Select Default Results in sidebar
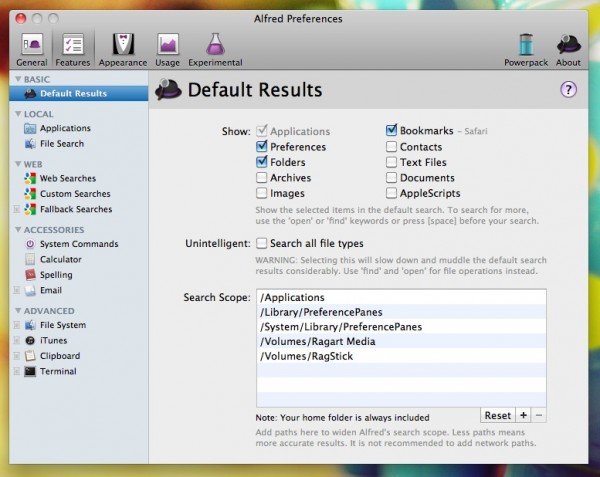This screenshot has width=600, height=477. [x=79, y=93]
